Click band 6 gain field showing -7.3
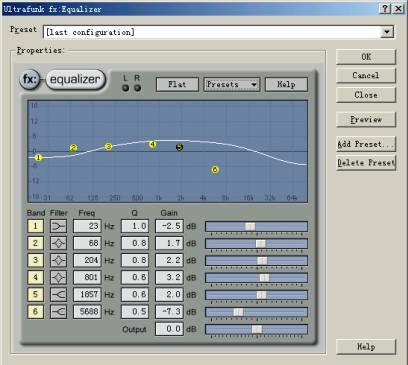 [x=169, y=312]
